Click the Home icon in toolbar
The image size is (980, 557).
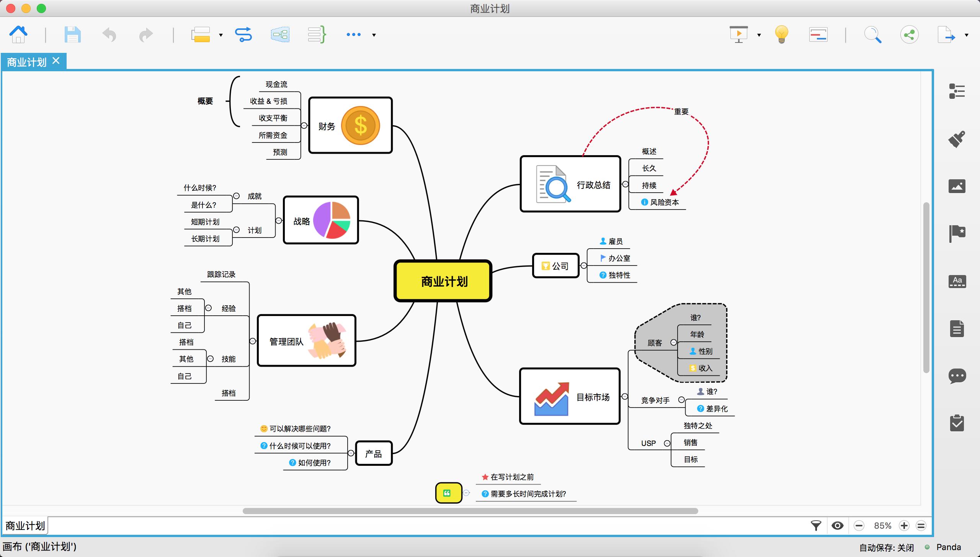click(x=18, y=35)
